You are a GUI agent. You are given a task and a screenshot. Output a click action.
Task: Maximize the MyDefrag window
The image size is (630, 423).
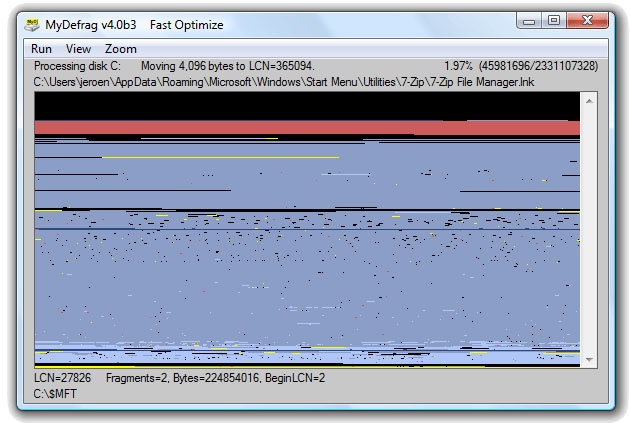click(x=553, y=20)
